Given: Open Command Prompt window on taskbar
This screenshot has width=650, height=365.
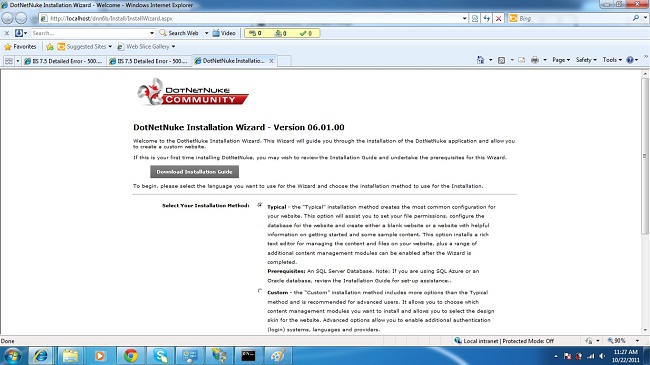Looking at the screenshot, I should pos(248,356).
